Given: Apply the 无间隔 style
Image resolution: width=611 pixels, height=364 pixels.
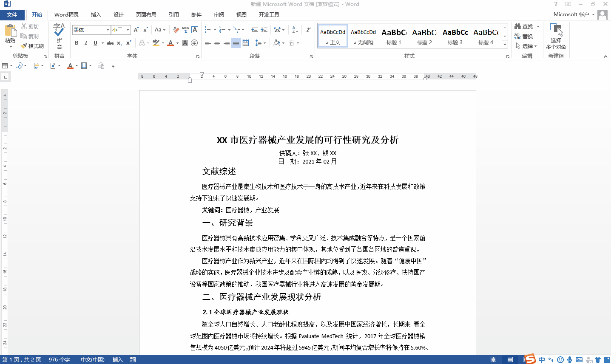Looking at the screenshot, I should (363, 36).
